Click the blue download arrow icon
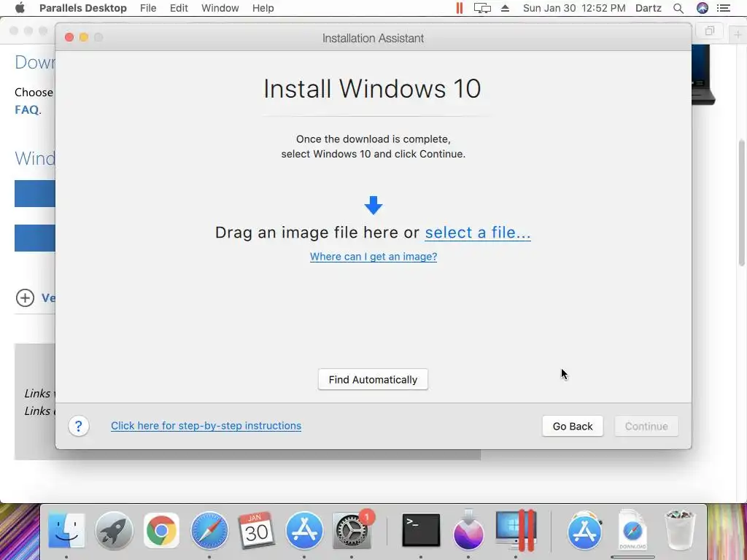This screenshot has height=560, width=747. point(373,205)
